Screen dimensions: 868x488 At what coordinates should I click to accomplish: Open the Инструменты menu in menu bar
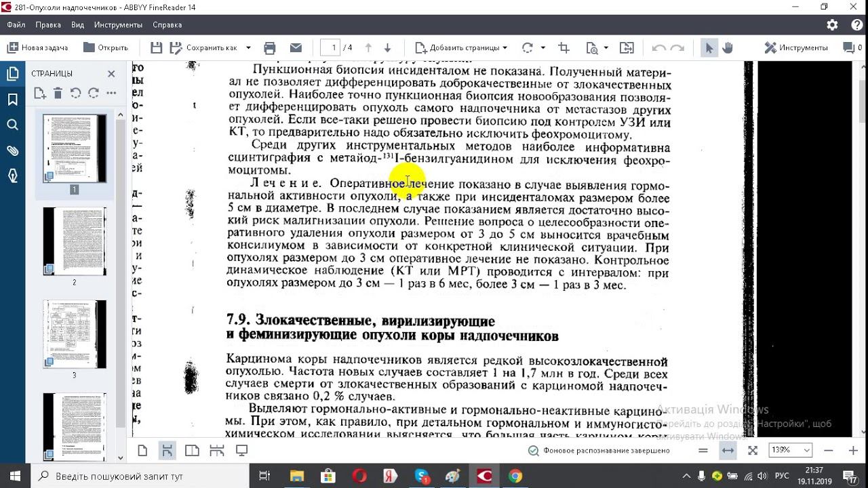pos(119,25)
